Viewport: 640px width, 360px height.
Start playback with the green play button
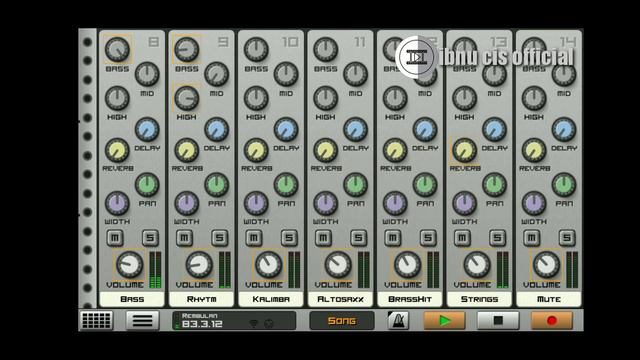click(444, 320)
